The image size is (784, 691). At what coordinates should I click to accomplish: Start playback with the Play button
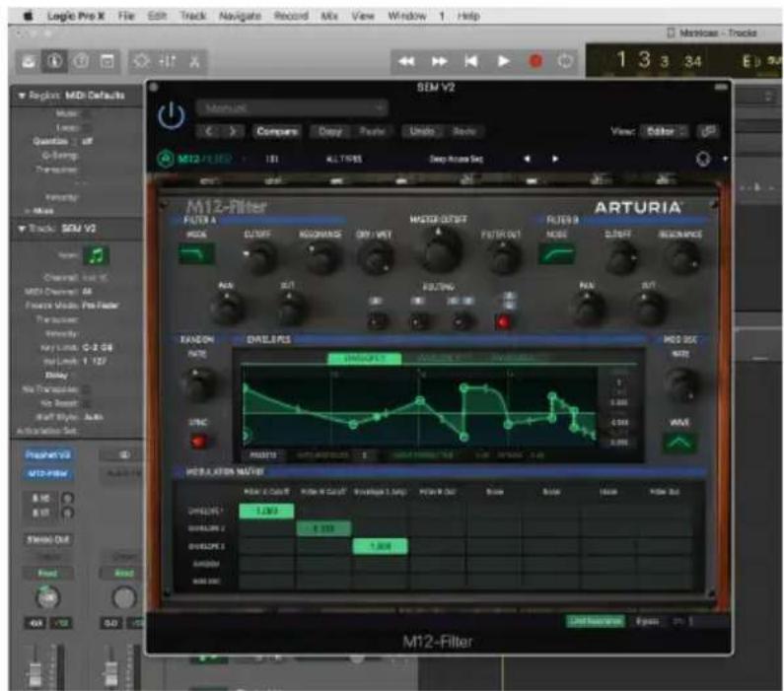[x=504, y=61]
